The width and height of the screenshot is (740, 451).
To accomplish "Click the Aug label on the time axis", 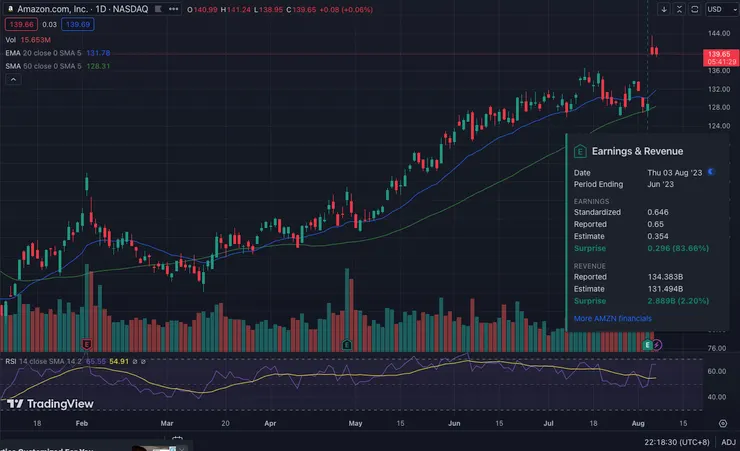I will (638, 423).
